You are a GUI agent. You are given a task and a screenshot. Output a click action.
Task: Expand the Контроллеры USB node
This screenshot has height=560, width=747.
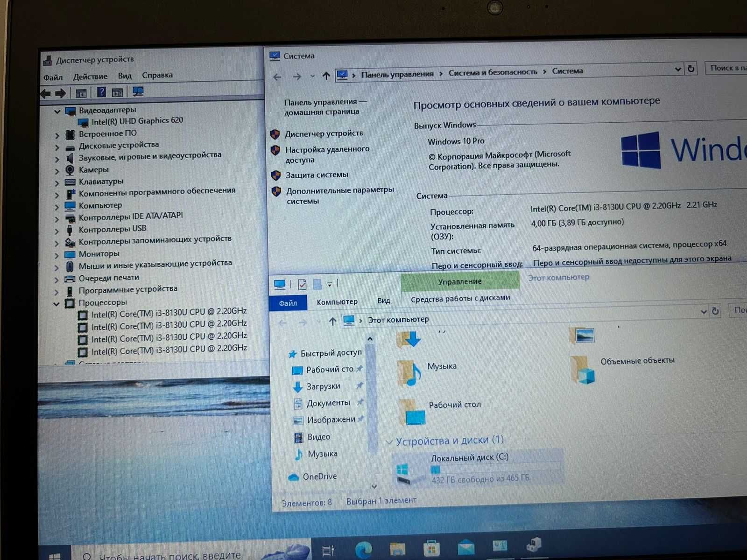(57, 231)
